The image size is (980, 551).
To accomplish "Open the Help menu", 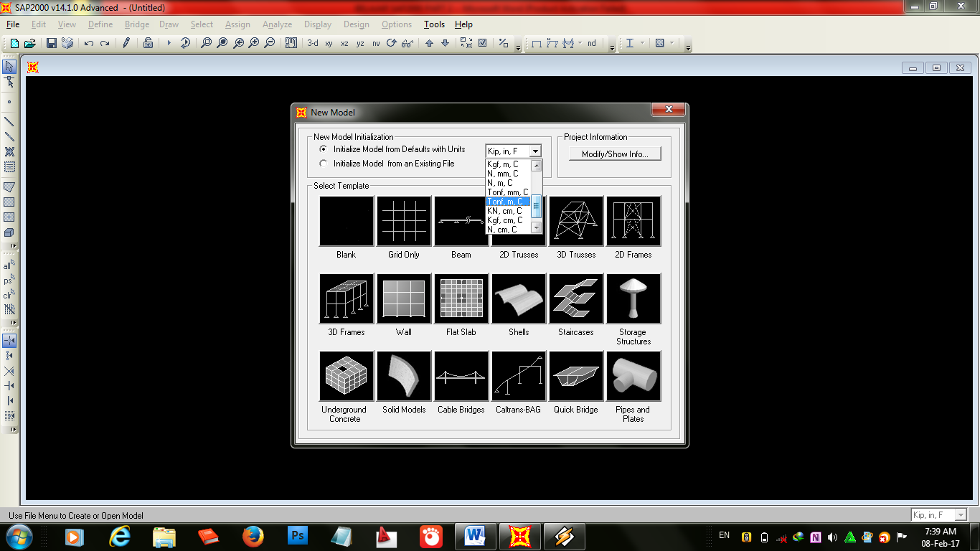I will pyautogui.click(x=464, y=24).
